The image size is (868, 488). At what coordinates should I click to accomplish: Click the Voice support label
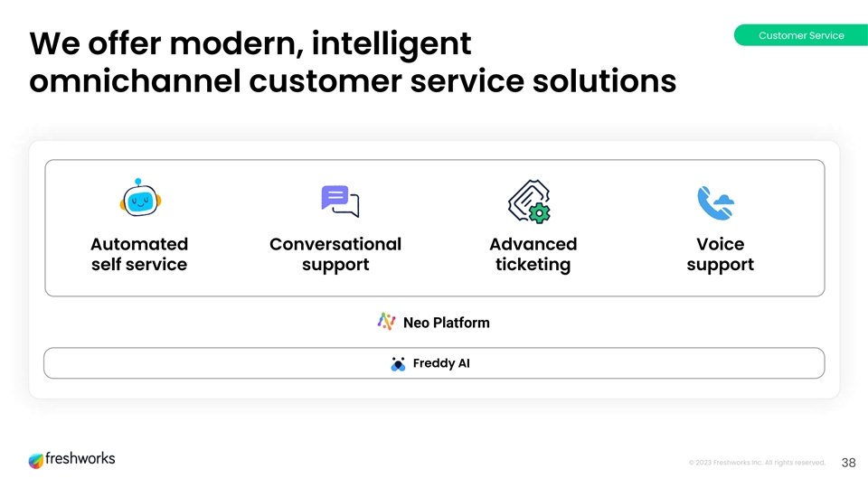point(720,254)
